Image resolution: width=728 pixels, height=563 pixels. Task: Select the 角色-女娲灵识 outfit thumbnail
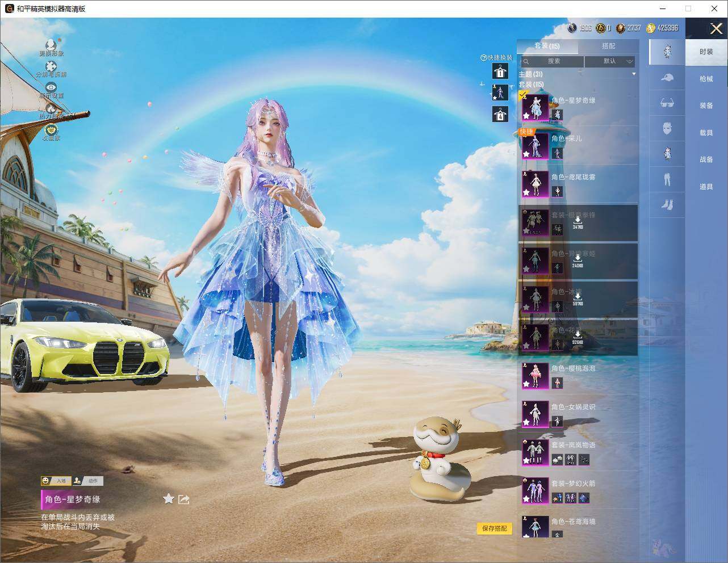coord(535,414)
